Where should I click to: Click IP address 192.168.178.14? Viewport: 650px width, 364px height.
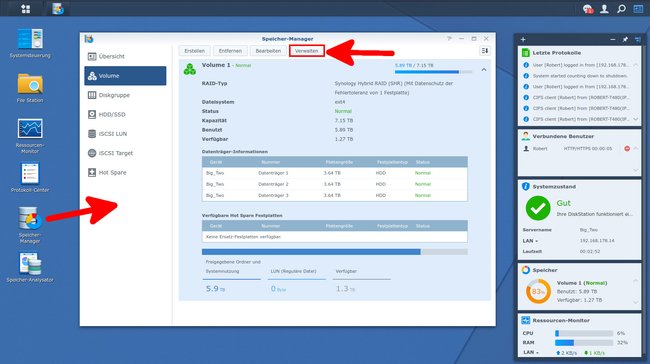(597, 240)
